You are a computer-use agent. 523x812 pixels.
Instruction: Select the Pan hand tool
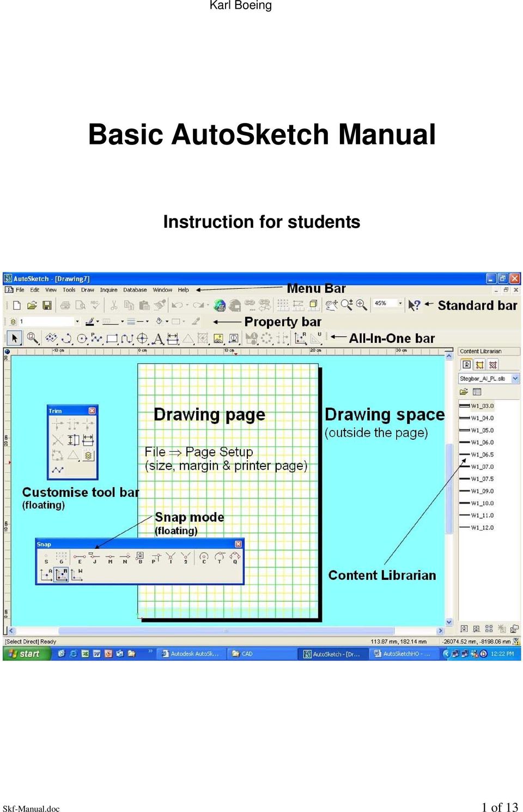click(x=331, y=305)
